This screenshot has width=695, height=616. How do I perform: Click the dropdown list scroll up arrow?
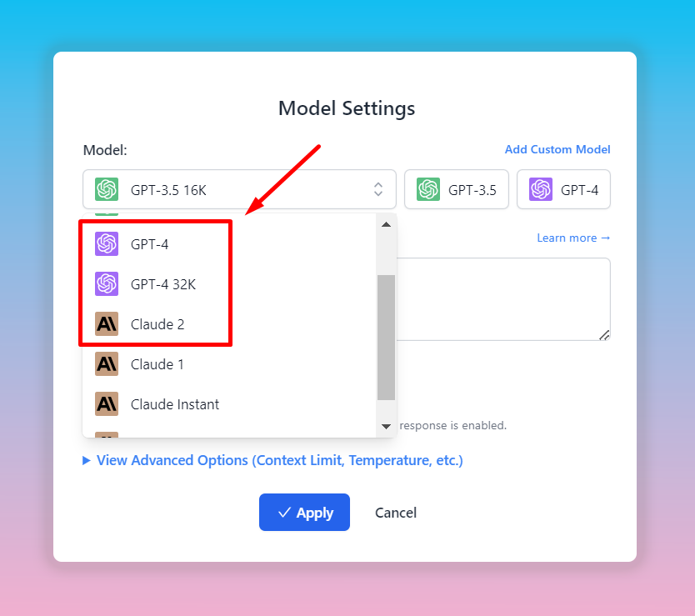tap(386, 224)
